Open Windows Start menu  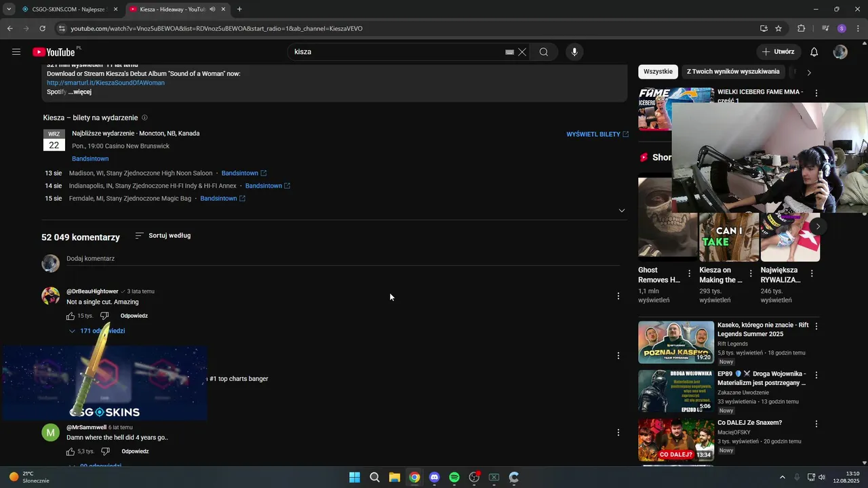click(x=354, y=477)
